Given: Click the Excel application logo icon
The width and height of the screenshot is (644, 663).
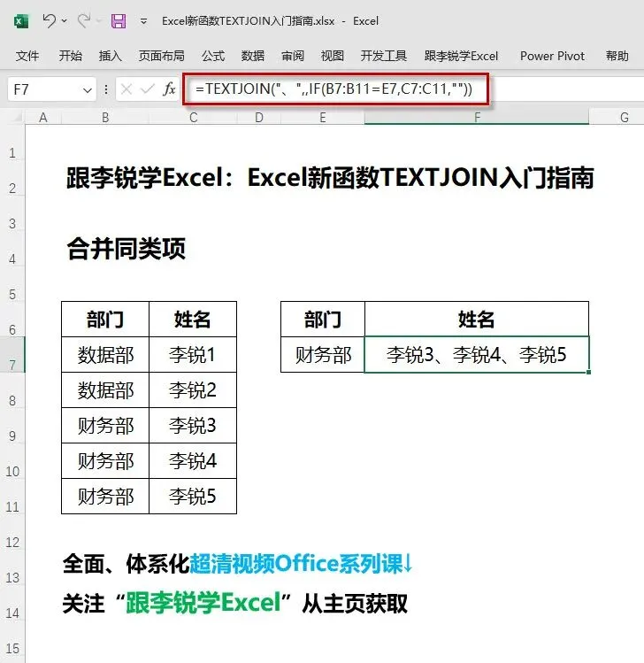Looking at the screenshot, I should point(21,20).
